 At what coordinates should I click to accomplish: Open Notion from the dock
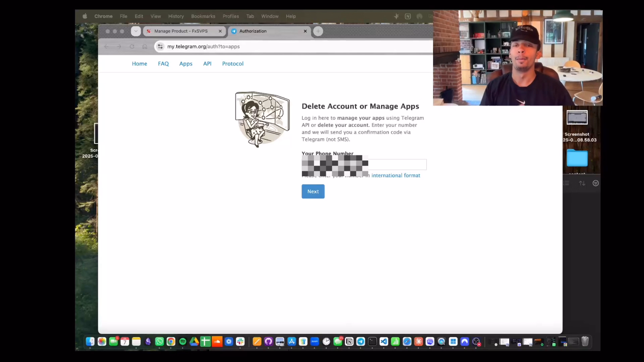point(349,342)
